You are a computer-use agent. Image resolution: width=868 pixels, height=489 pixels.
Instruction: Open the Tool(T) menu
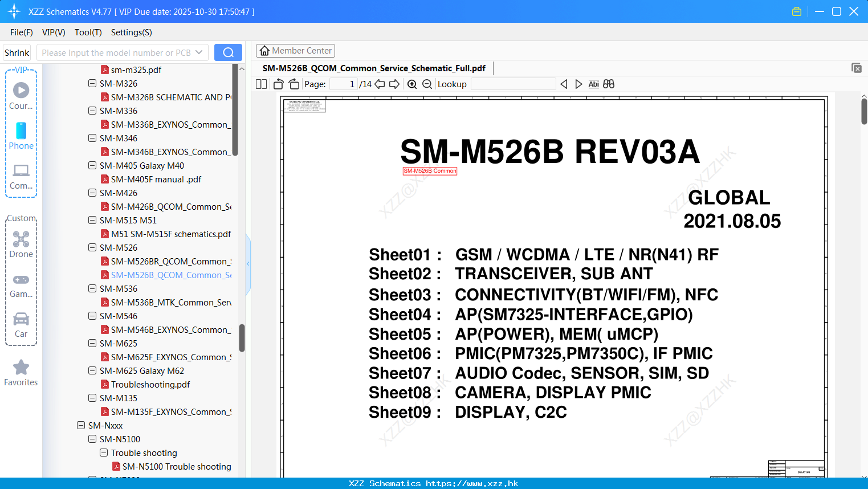coord(88,32)
